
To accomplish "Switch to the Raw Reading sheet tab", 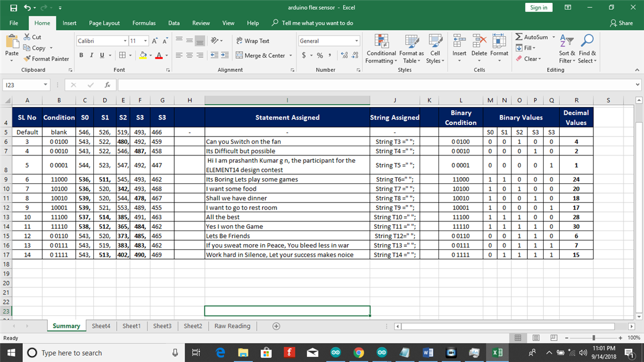I will 232,326.
